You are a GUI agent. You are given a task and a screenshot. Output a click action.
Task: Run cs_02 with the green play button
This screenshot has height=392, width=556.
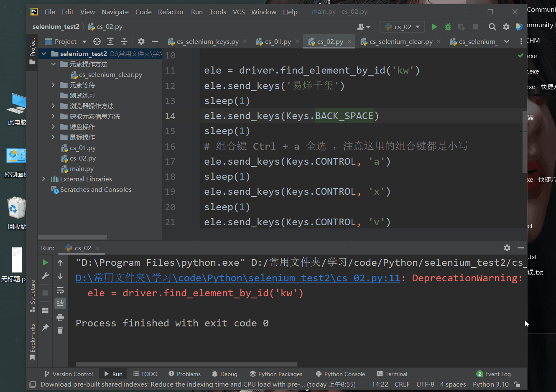pos(434,27)
